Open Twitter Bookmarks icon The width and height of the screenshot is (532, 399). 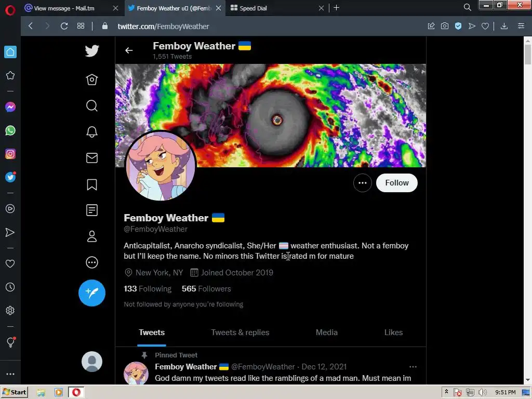point(92,184)
